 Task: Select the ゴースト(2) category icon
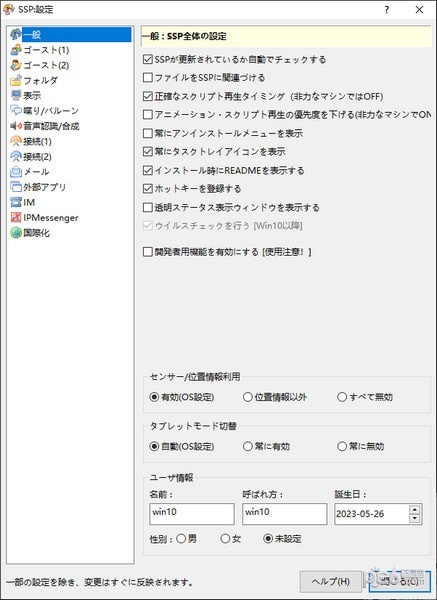pyautogui.click(x=16, y=65)
